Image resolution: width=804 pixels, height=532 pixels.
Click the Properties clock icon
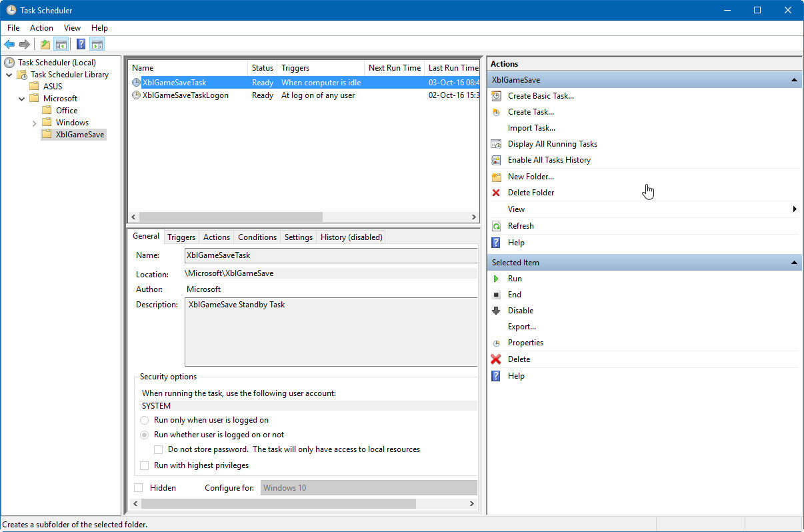coord(496,343)
